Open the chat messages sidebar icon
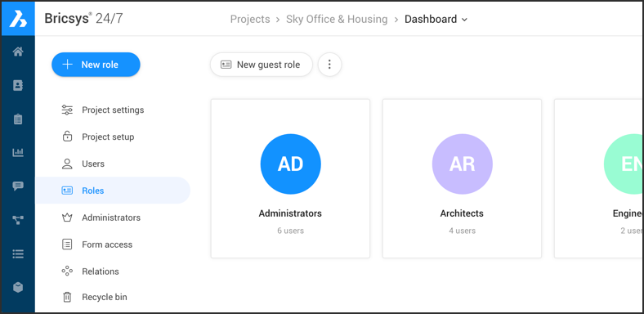 pyautogui.click(x=18, y=186)
